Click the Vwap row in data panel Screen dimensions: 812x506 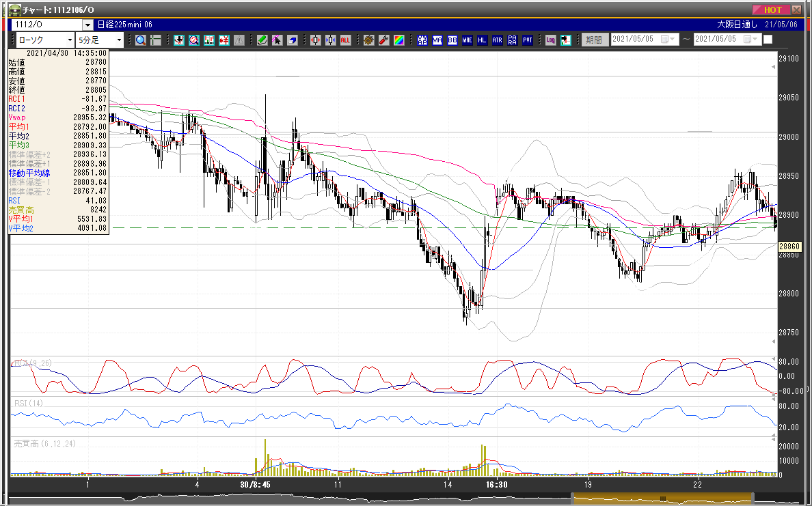tap(58, 117)
